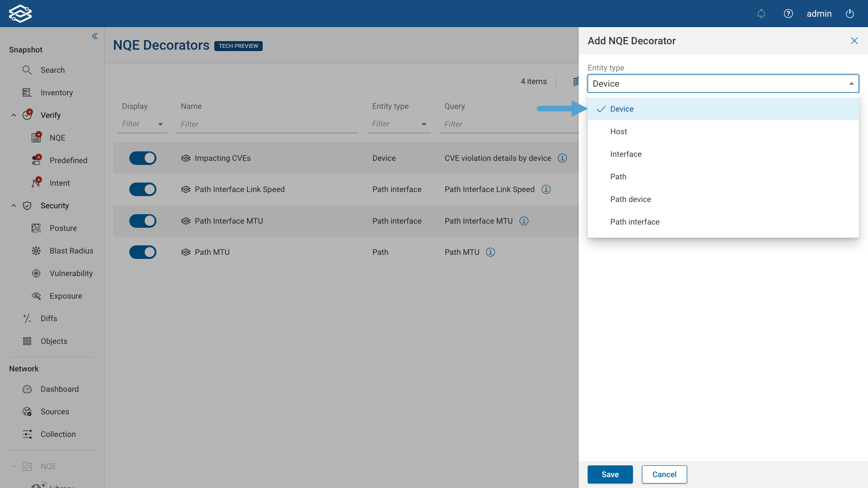
Task: Open the help question mark icon
Action: click(x=788, y=14)
